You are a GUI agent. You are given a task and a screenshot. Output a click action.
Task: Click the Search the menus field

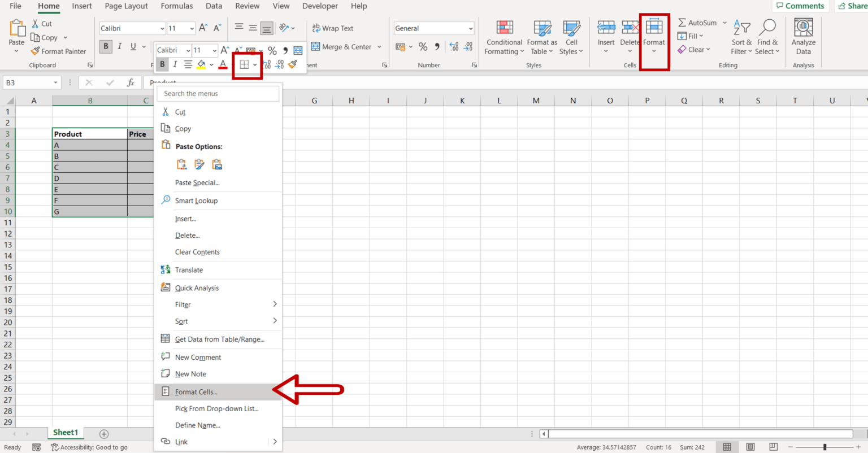coord(218,93)
